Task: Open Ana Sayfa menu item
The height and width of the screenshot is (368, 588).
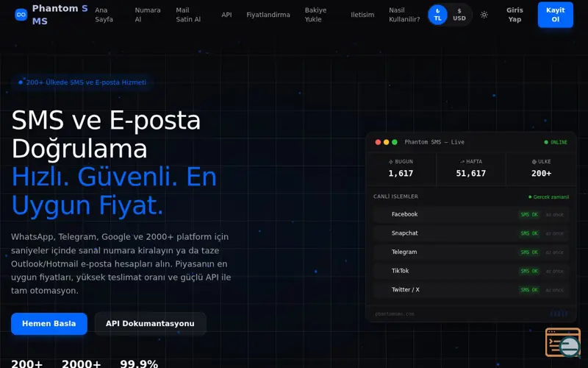Action: [104, 15]
